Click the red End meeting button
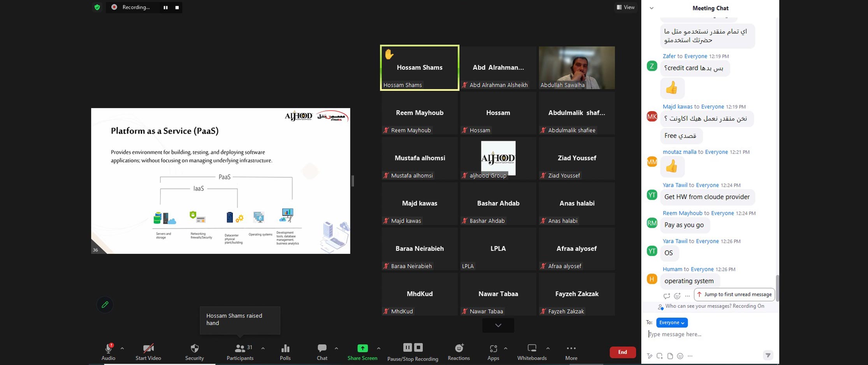This screenshot has height=365, width=868. [622, 352]
